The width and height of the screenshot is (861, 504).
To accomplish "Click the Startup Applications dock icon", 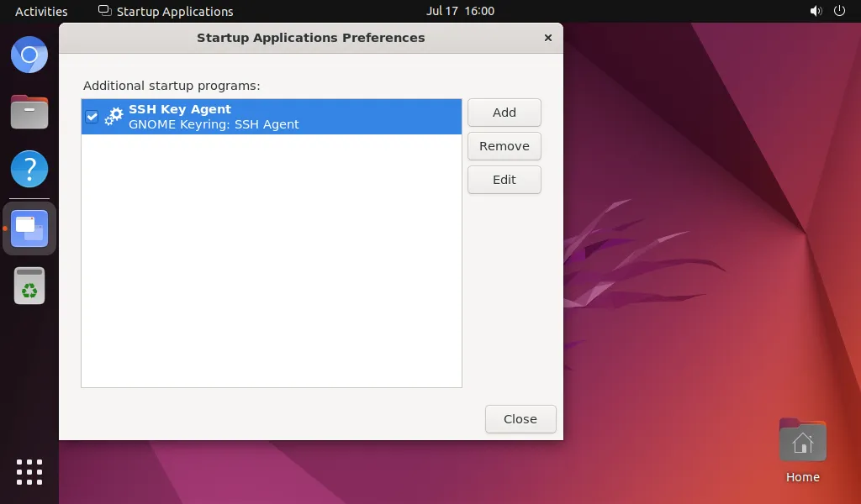I will click(x=29, y=228).
